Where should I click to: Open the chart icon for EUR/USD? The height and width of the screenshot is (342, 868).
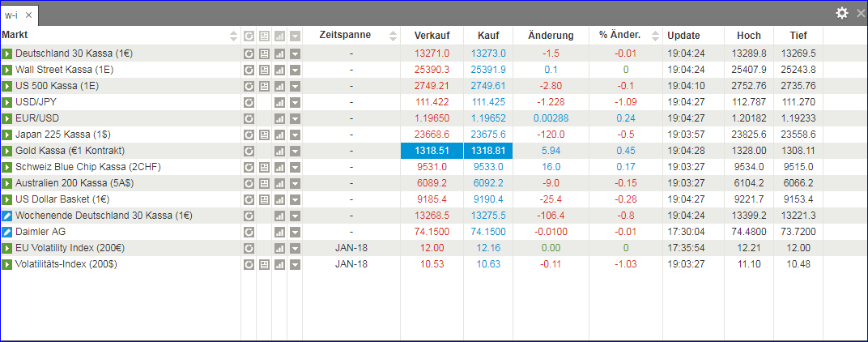coord(279,118)
